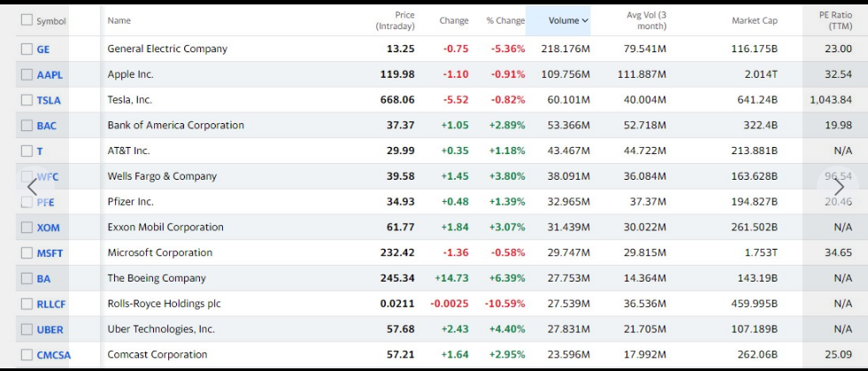Toggle the select-all checkbox beside Symbol
The width and height of the screenshot is (868, 371).
click(x=27, y=20)
